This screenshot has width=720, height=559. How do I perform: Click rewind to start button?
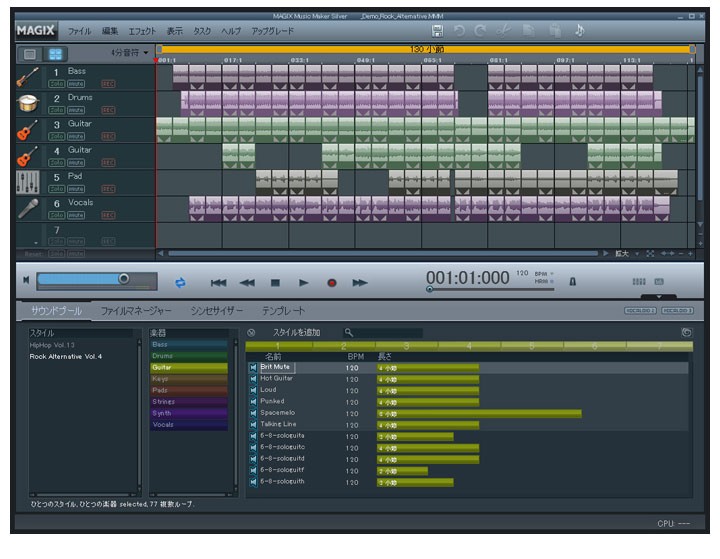(x=218, y=283)
